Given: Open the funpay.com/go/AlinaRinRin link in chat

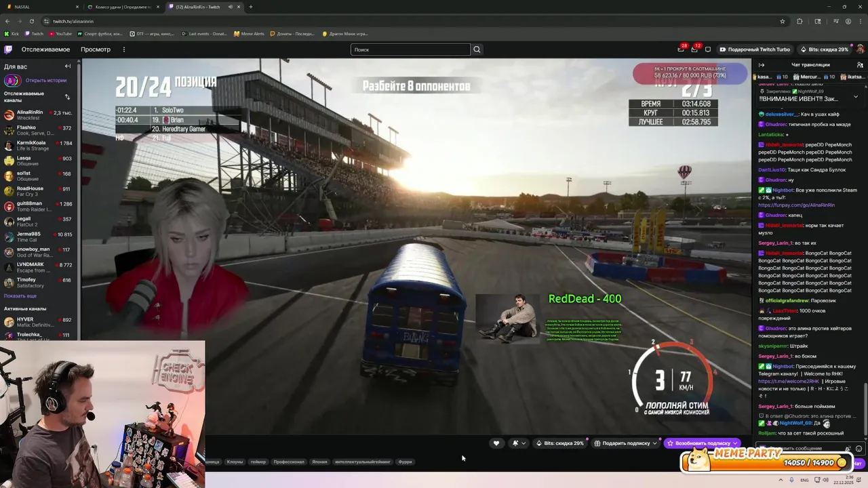Looking at the screenshot, I should (x=796, y=205).
